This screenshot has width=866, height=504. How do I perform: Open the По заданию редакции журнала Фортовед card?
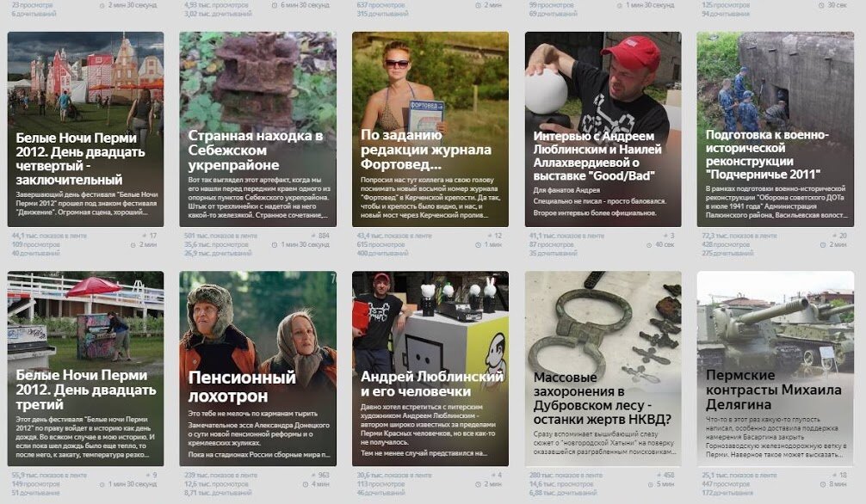430,129
